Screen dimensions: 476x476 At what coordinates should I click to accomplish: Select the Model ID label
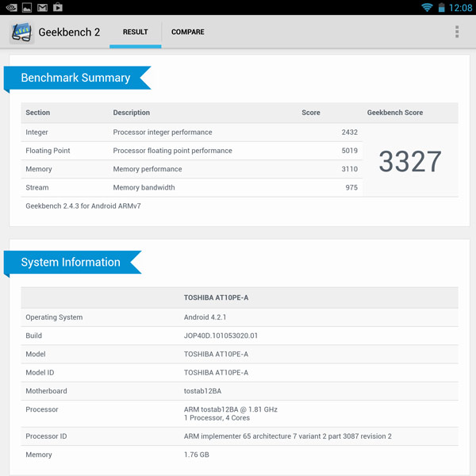point(40,373)
